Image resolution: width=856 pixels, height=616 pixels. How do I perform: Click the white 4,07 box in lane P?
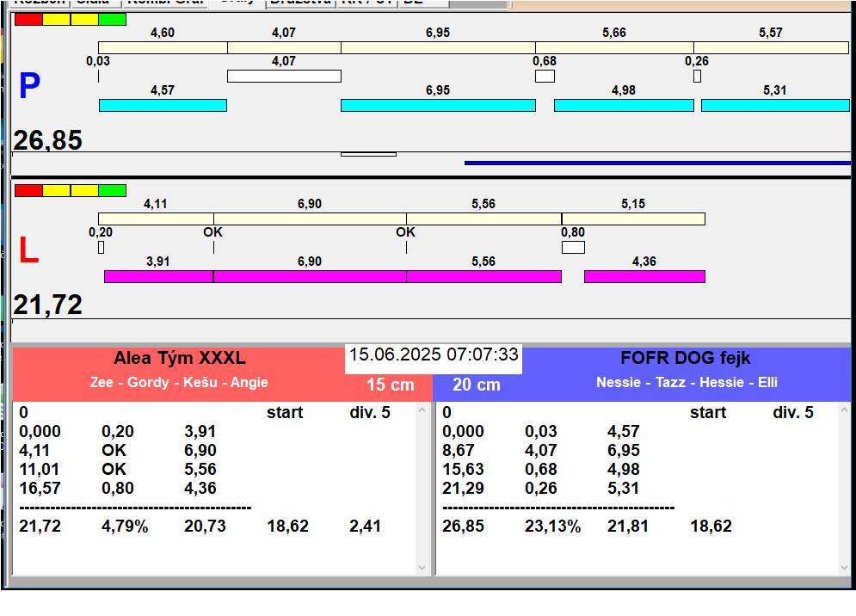[284, 77]
